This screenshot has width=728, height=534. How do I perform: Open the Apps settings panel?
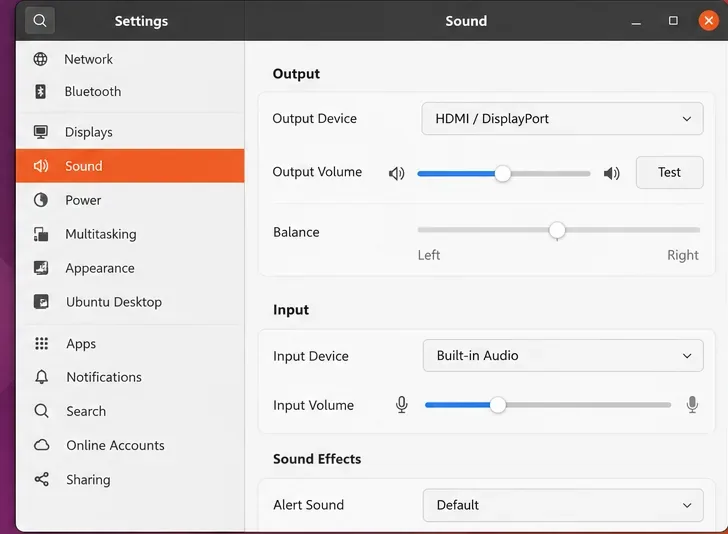130,343
